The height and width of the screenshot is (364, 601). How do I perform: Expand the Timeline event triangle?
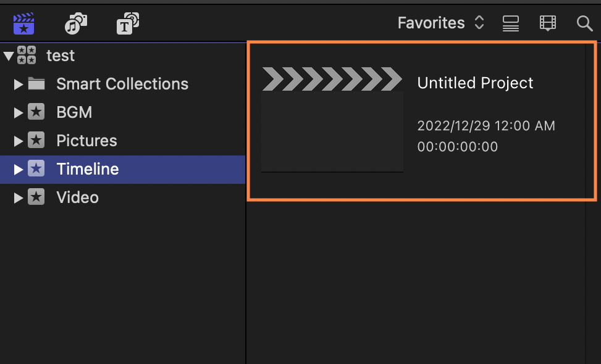pyautogui.click(x=18, y=169)
